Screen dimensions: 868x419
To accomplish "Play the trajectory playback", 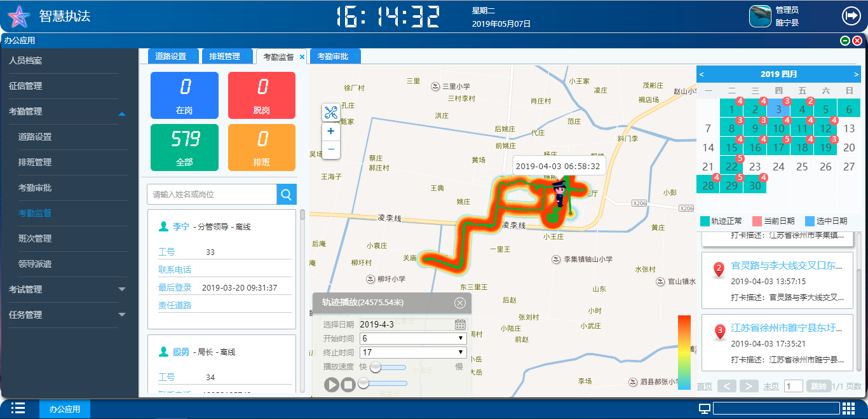I will tap(331, 384).
